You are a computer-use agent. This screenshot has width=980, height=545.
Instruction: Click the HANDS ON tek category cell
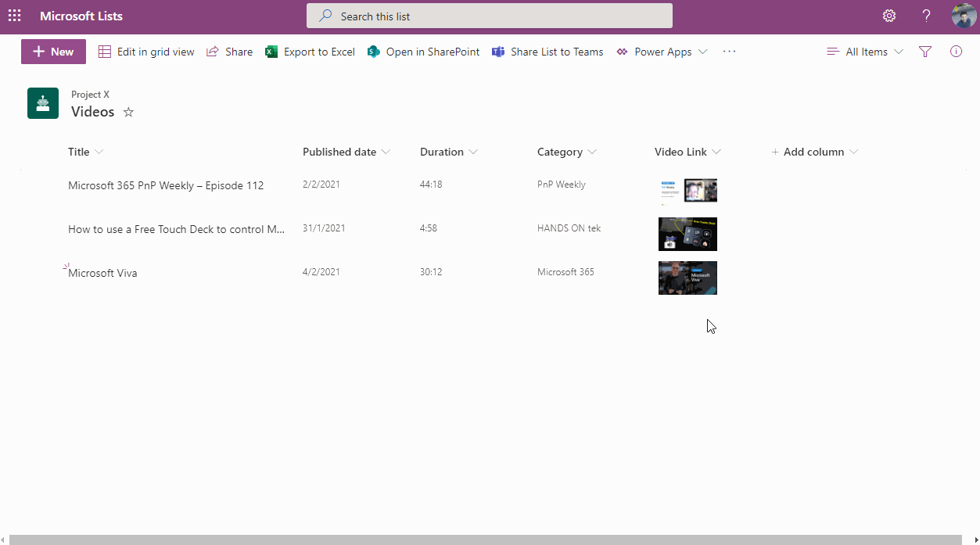coord(569,228)
